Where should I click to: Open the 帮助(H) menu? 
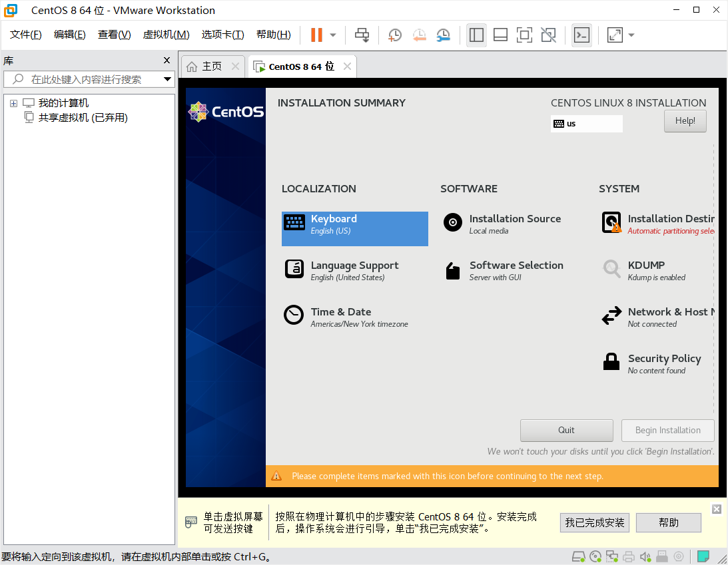pos(274,35)
